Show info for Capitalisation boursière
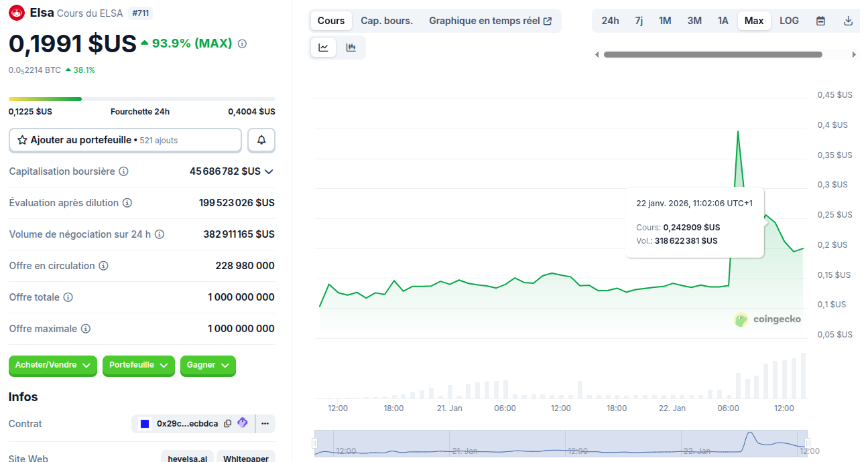Image resolution: width=868 pixels, height=462 pixels. 123,171
